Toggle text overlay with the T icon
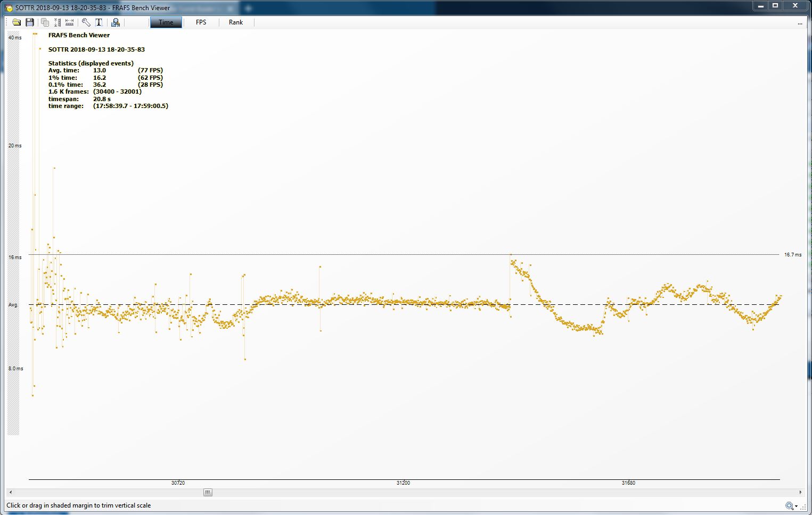Screen dimensions: 812x515 [99, 22]
